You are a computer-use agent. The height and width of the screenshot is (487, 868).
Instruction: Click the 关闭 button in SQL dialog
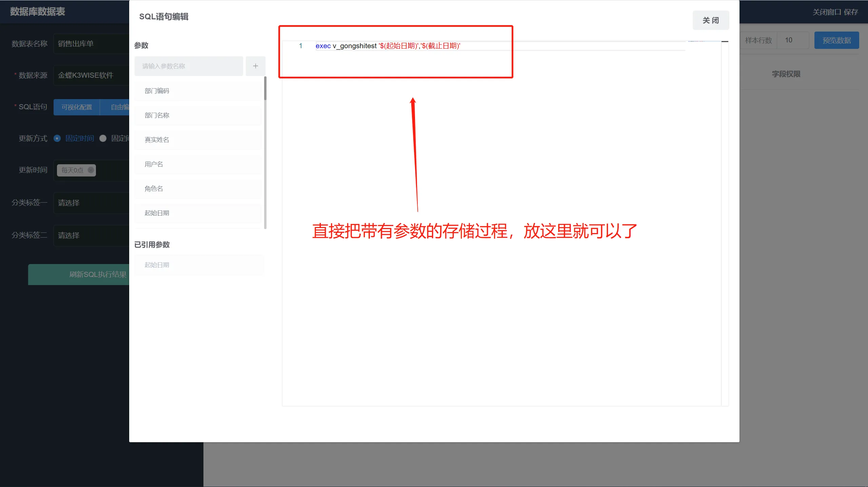711,20
